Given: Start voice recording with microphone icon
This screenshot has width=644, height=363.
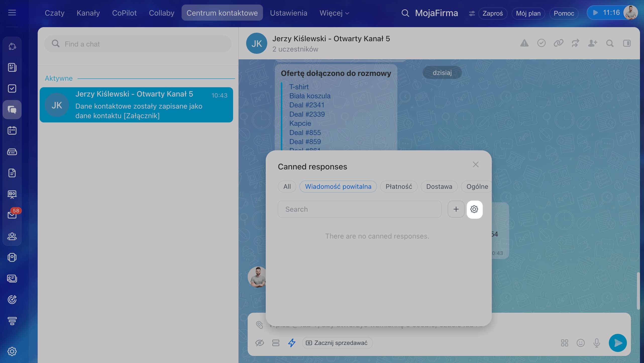Looking at the screenshot, I should pyautogui.click(x=597, y=343).
